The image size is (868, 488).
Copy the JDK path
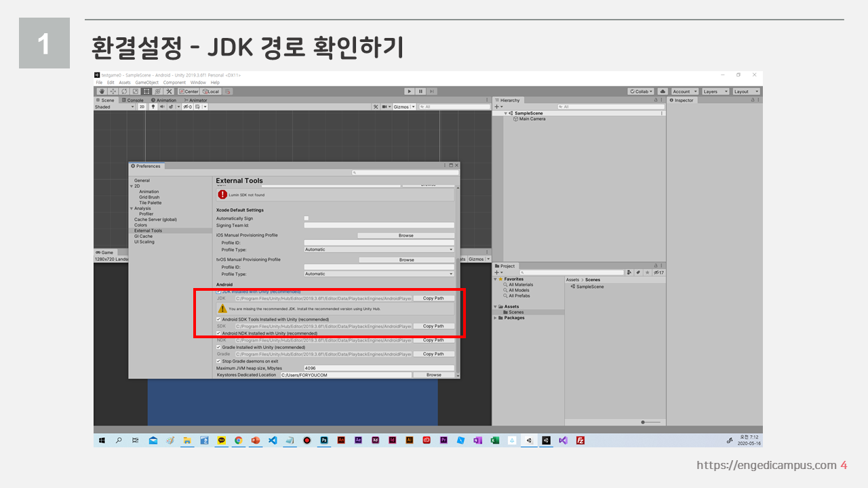[x=433, y=298]
